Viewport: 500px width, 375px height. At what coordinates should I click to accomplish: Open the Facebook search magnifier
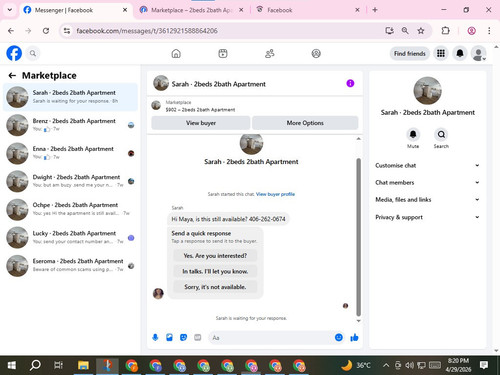tap(33, 53)
